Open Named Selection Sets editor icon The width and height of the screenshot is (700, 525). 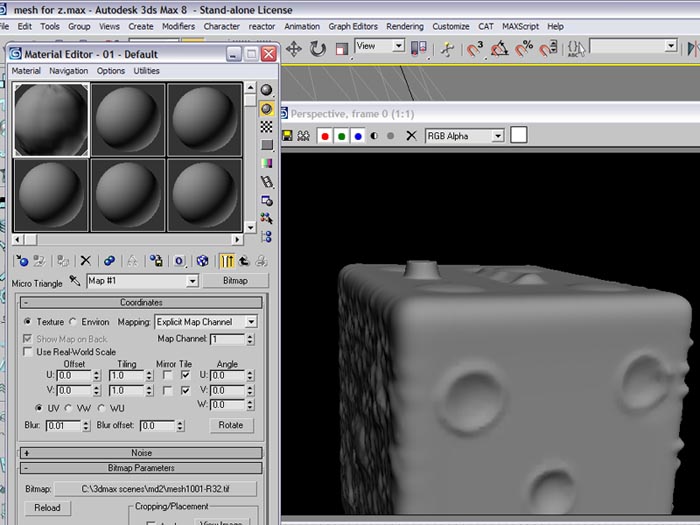(576, 48)
